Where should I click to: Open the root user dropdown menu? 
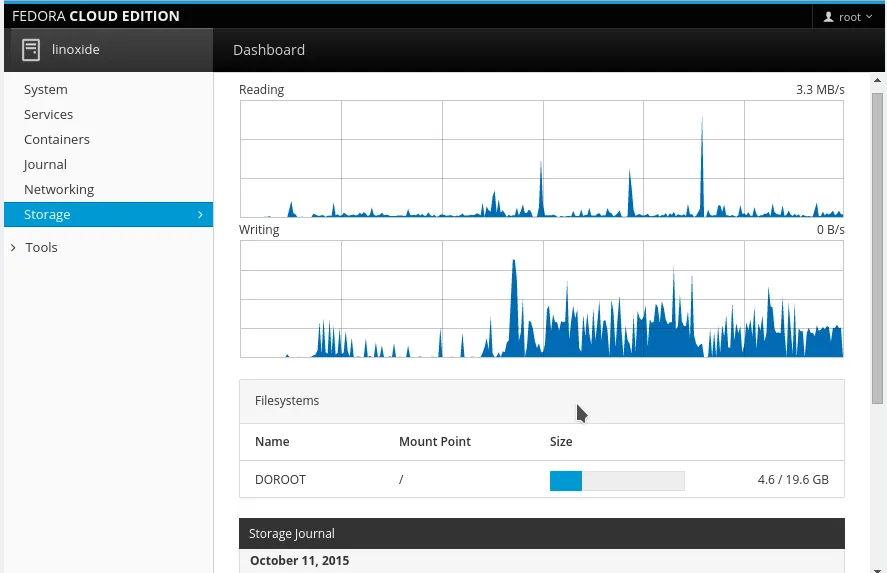pos(849,17)
